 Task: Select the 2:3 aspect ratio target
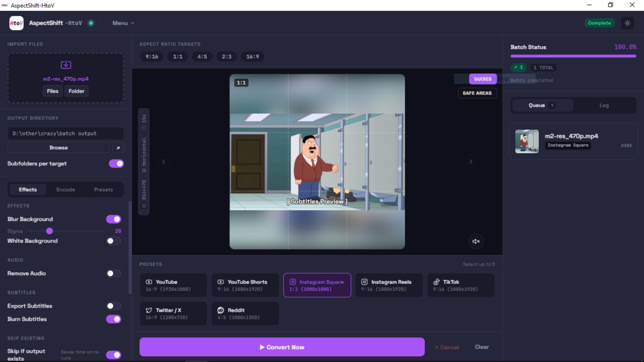[x=227, y=56]
